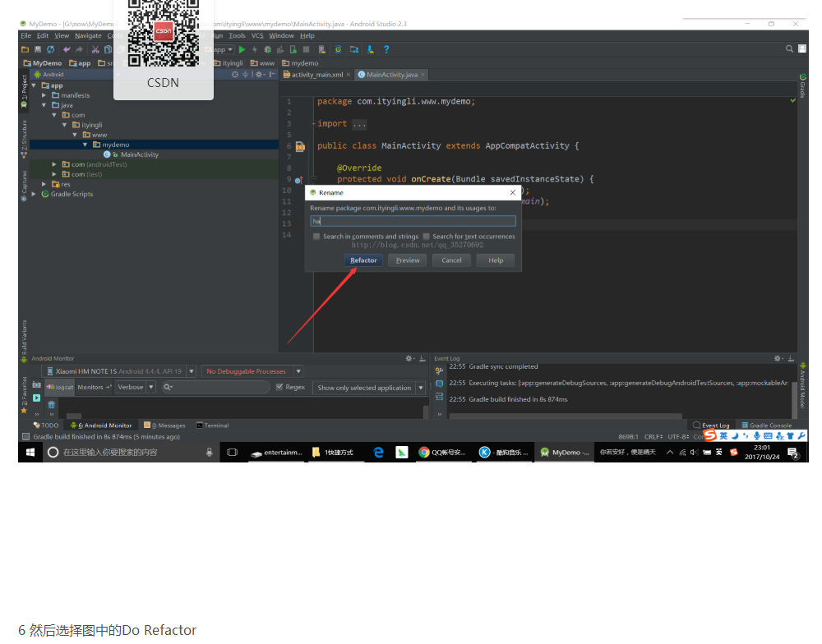This screenshot has width=822, height=644.
Task: Click the Undo arrow icon
Action: click(x=67, y=49)
